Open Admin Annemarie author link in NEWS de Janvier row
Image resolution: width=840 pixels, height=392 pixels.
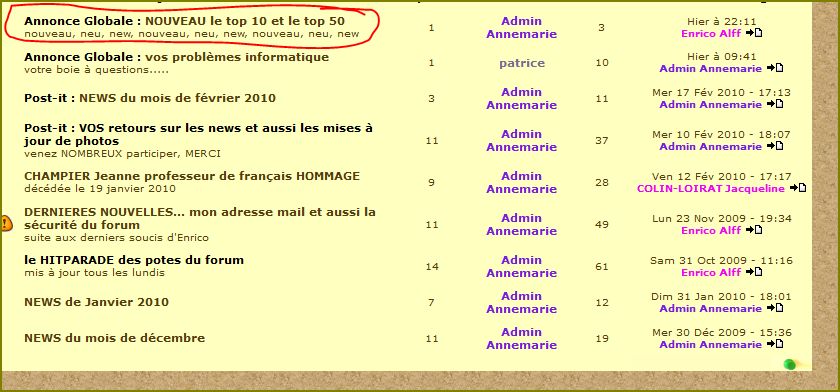(x=522, y=302)
